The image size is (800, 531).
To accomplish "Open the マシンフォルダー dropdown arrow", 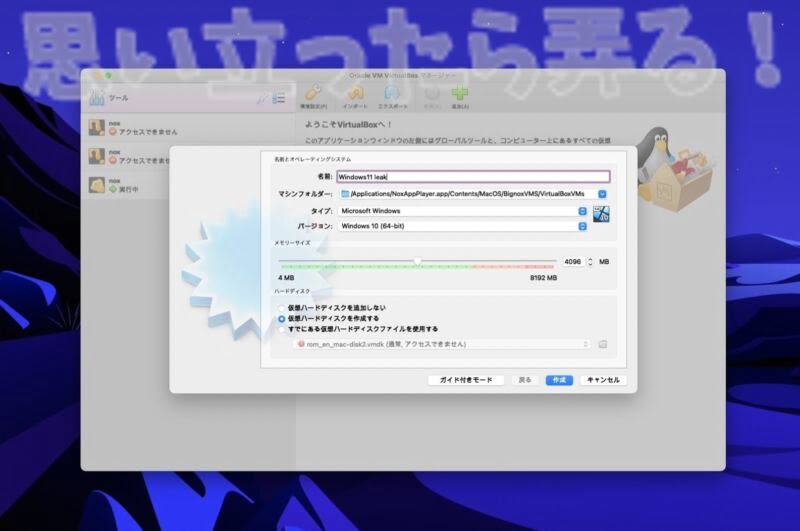I will click(602, 194).
